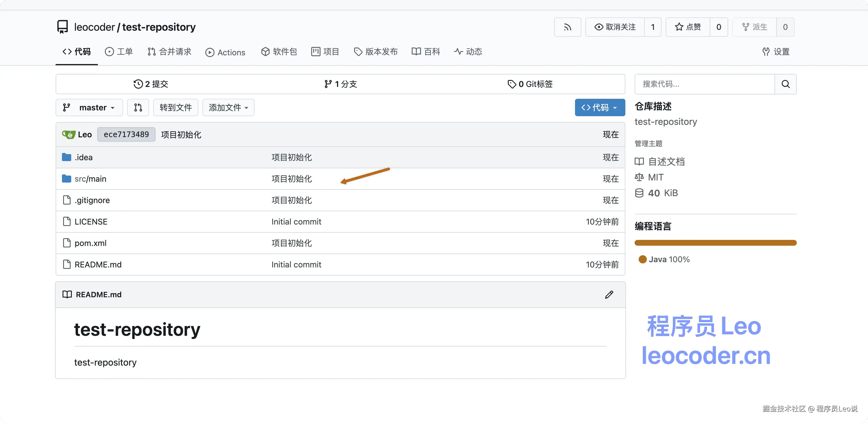
Task: Expand the 添加文件 dropdown
Action: [228, 107]
